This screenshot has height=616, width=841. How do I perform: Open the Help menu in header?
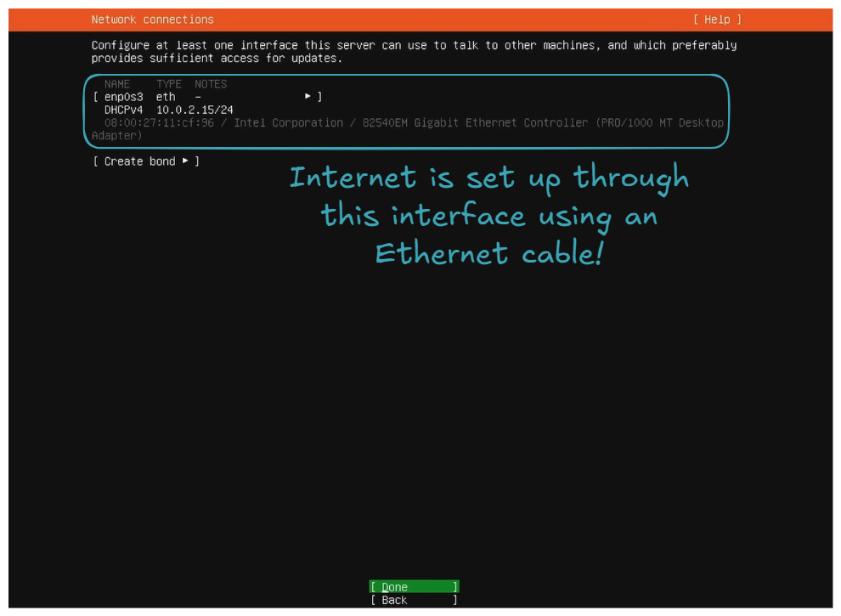[717, 20]
